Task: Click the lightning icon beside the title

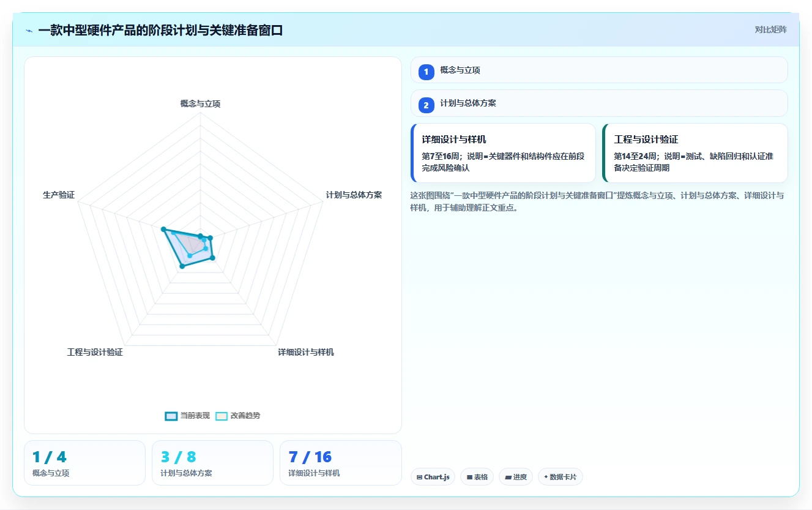Action: coord(29,31)
